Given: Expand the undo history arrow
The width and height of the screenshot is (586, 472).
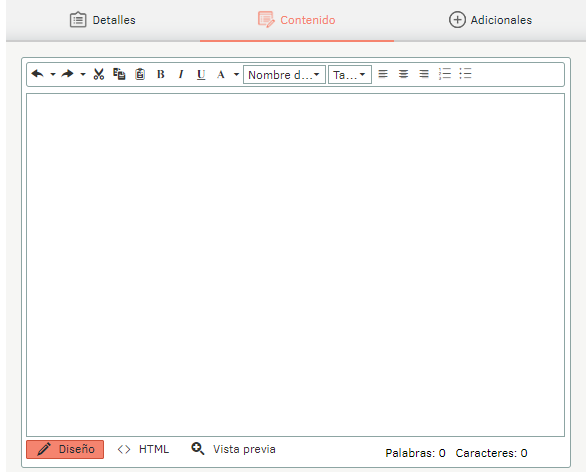Looking at the screenshot, I should click(x=53, y=74).
